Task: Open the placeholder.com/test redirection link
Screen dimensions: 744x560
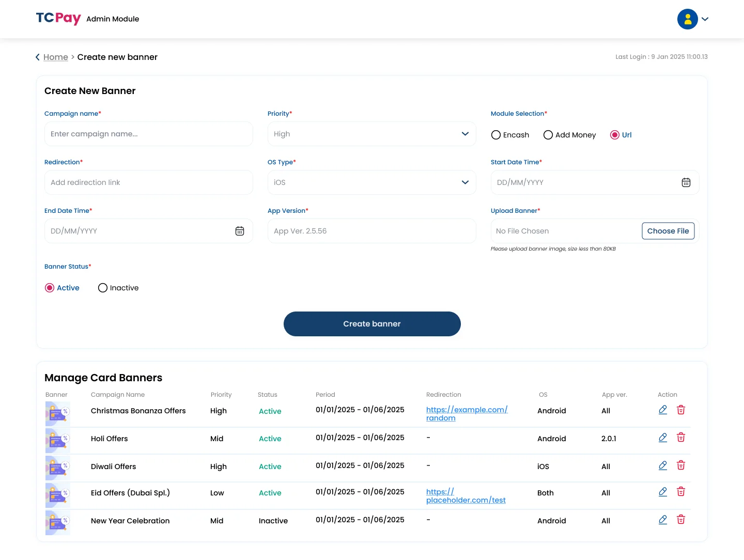Action: (x=466, y=496)
